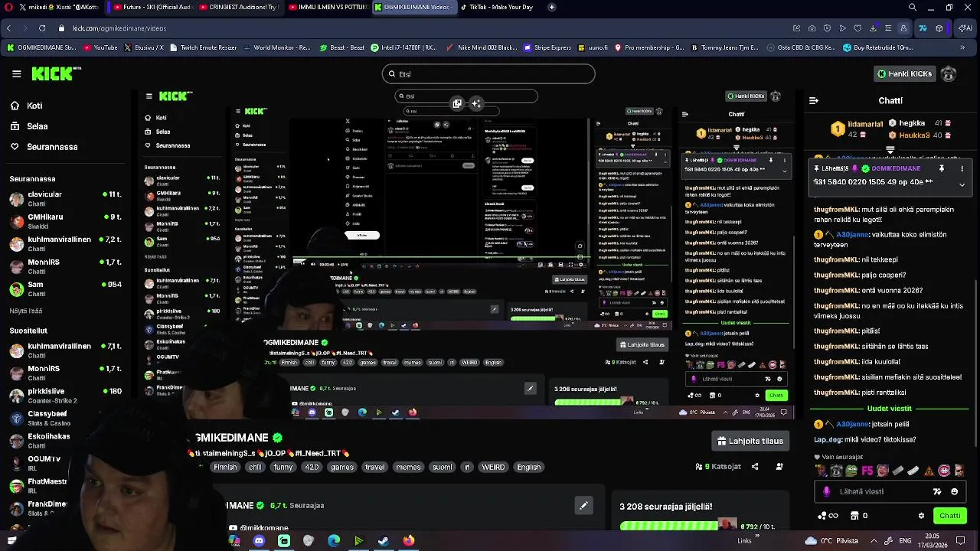
Task: Select the English tag
Action: (x=528, y=467)
